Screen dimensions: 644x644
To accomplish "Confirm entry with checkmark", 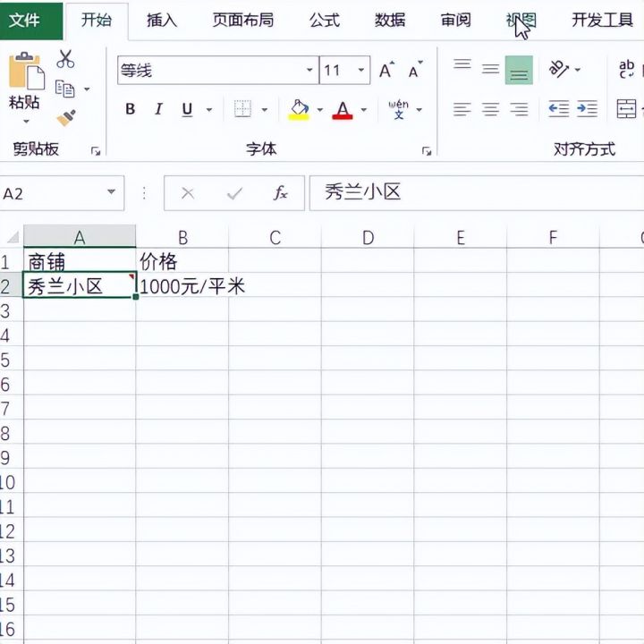I will point(234,193).
